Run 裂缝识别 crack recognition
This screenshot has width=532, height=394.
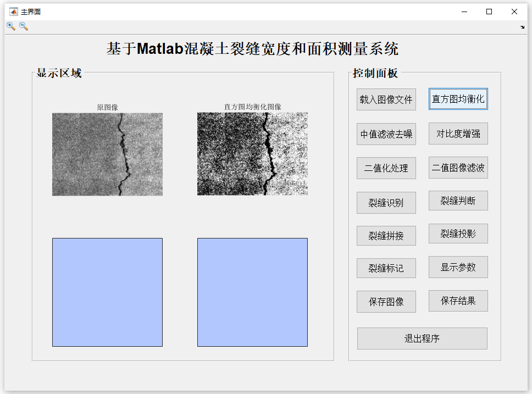click(x=386, y=203)
